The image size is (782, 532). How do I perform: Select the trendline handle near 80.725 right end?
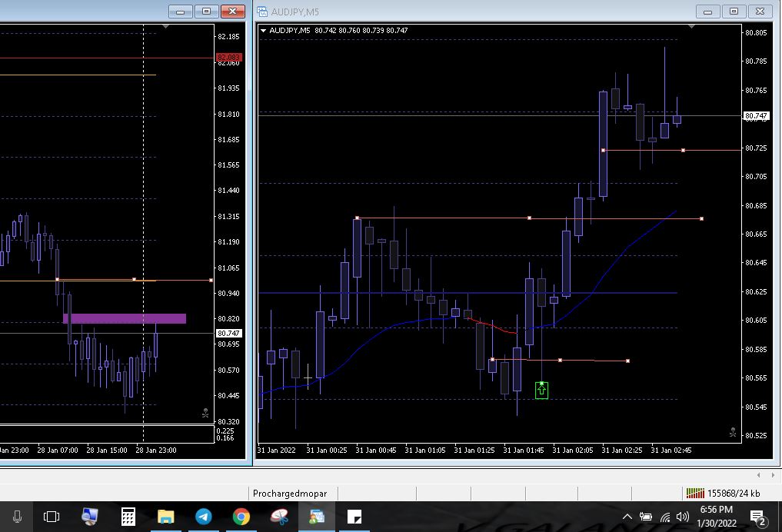(x=683, y=150)
